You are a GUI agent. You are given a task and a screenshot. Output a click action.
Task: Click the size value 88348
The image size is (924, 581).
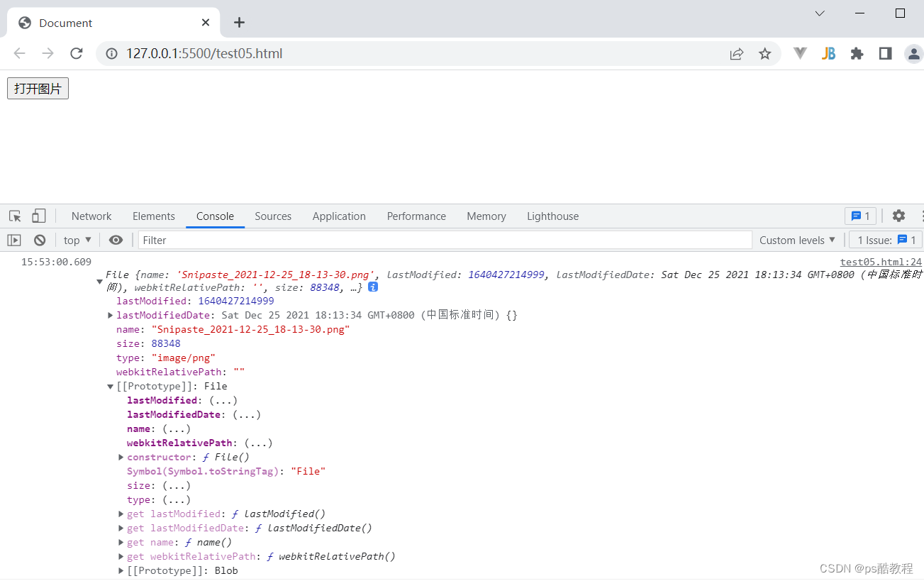[x=166, y=344]
